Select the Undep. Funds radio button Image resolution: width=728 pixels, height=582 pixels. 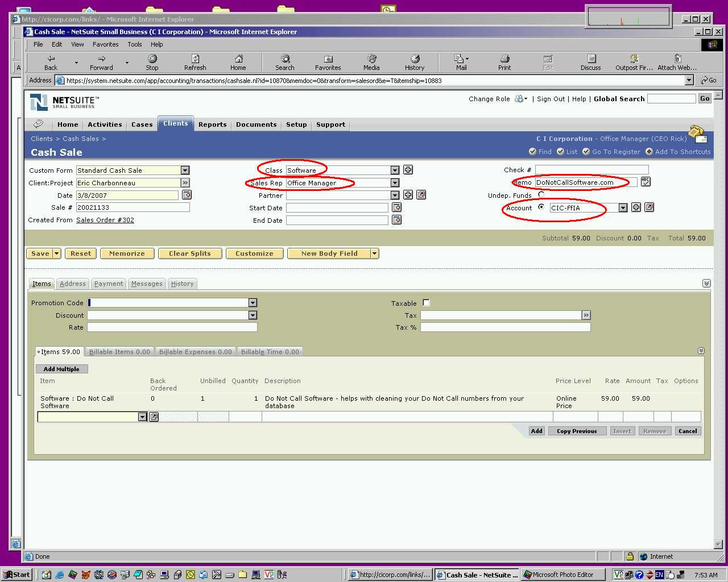[x=541, y=194]
